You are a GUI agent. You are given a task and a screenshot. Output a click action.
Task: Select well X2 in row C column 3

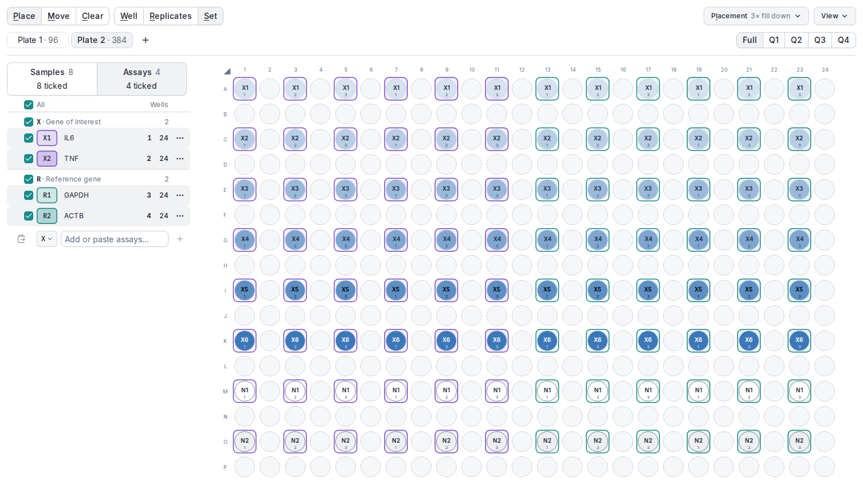(295, 139)
